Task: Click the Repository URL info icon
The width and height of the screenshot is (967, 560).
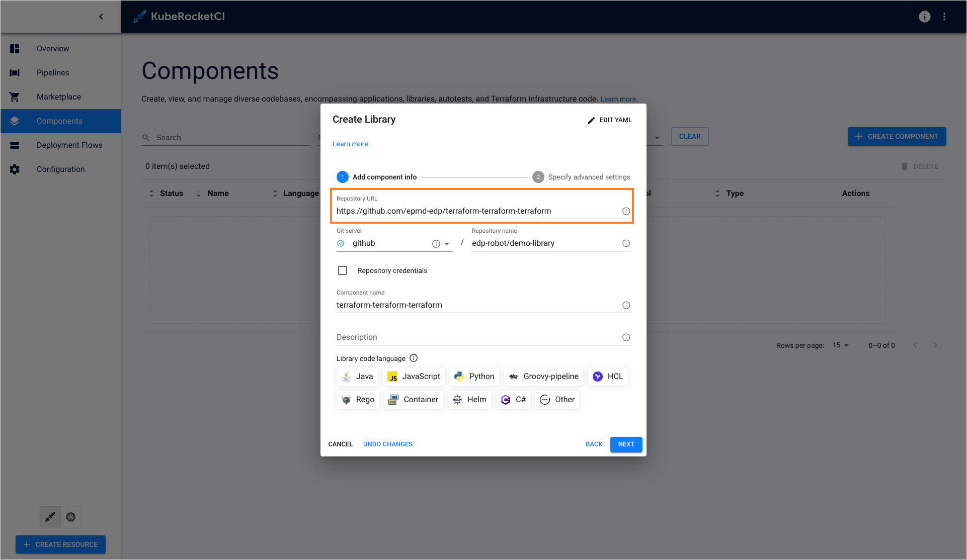Action: (626, 211)
